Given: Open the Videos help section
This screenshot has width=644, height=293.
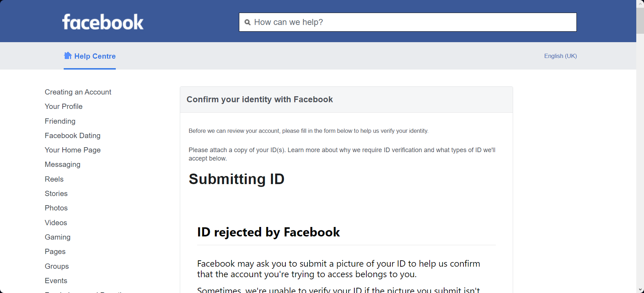Looking at the screenshot, I should point(56,223).
